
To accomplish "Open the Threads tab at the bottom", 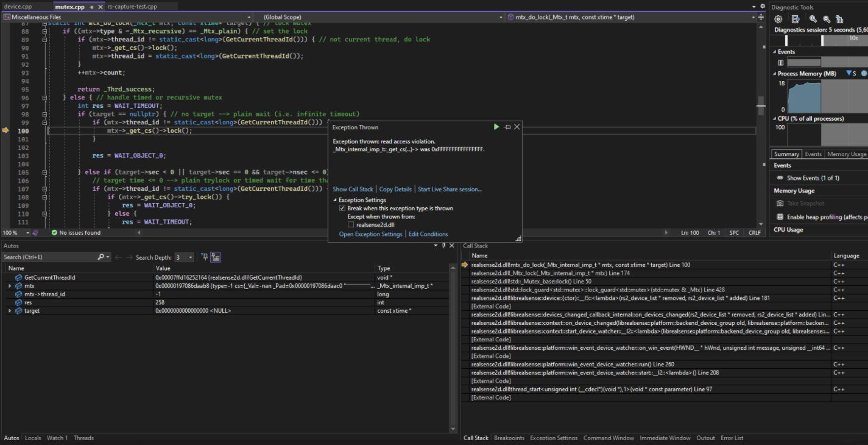I will 83,438.
